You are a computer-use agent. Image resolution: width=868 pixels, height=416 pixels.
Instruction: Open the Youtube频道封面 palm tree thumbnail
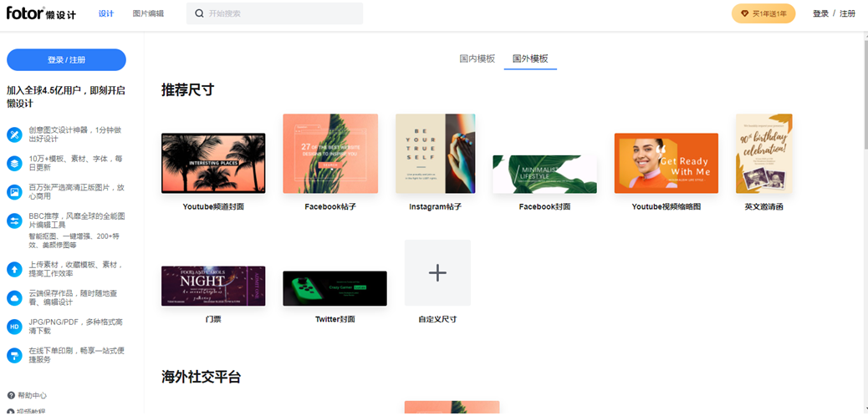213,163
